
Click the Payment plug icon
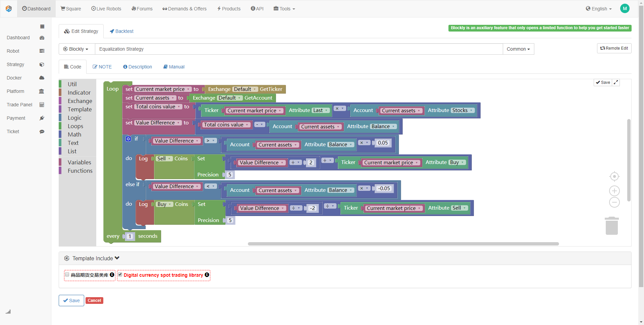[x=42, y=118]
